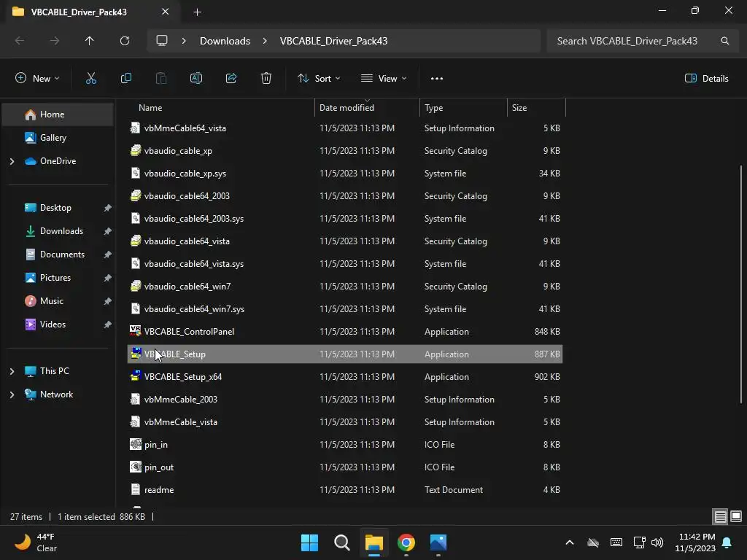Screen dimensions: 747x560
Task: Click the Rename icon
Action: click(x=196, y=79)
